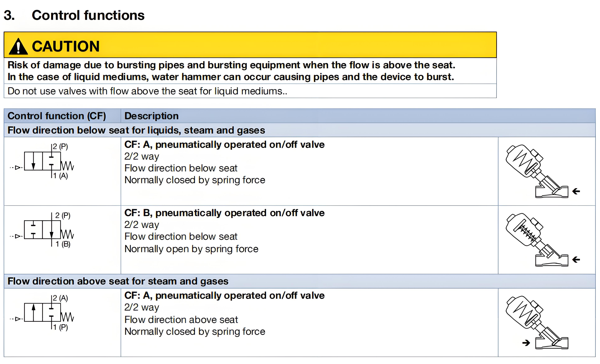This screenshot has width=600, height=364.
Task: Click the left-pointing flow arrow in the CF B row
Action: click(576, 260)
